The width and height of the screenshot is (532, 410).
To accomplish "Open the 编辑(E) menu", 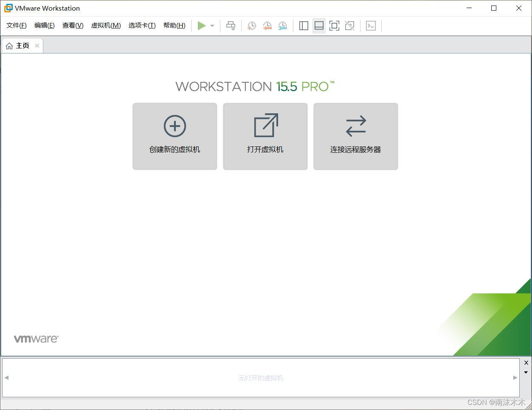I will [x=45, y=25].
